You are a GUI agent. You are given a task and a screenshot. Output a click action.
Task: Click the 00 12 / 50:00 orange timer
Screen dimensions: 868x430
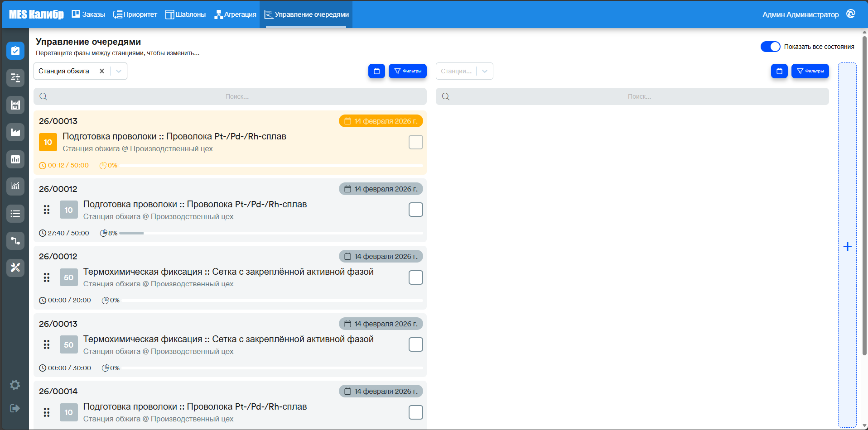pos(68,165)
